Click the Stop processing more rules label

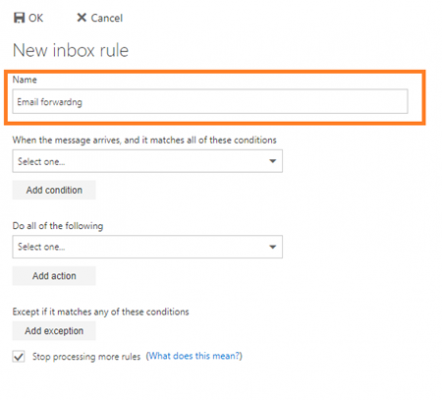coord(86,357)
